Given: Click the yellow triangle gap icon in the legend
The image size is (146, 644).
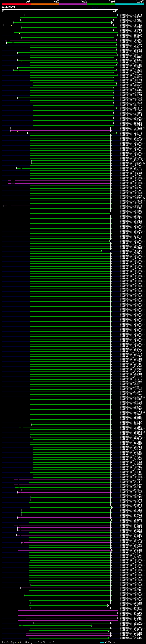Looking at the screenshot, I should point(19,642).
